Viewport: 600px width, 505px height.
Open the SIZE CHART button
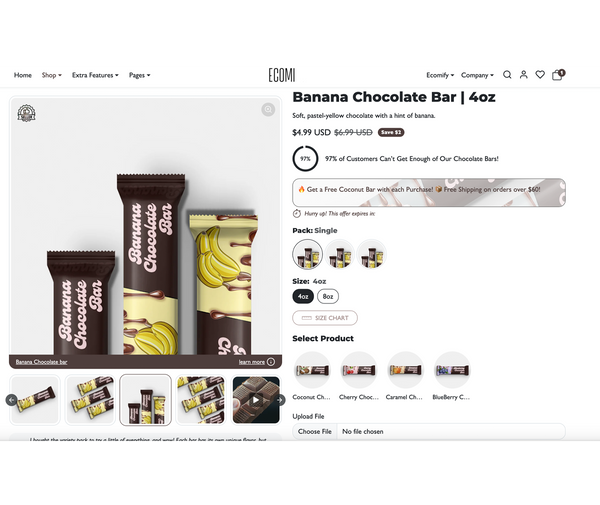(x=325, y=318)
